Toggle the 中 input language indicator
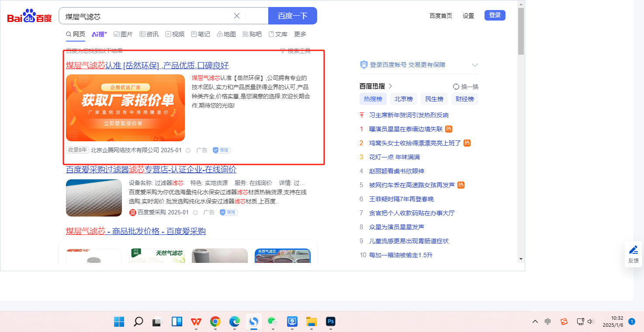Viewport: 644px width, 332px height. tap(548, 322)
